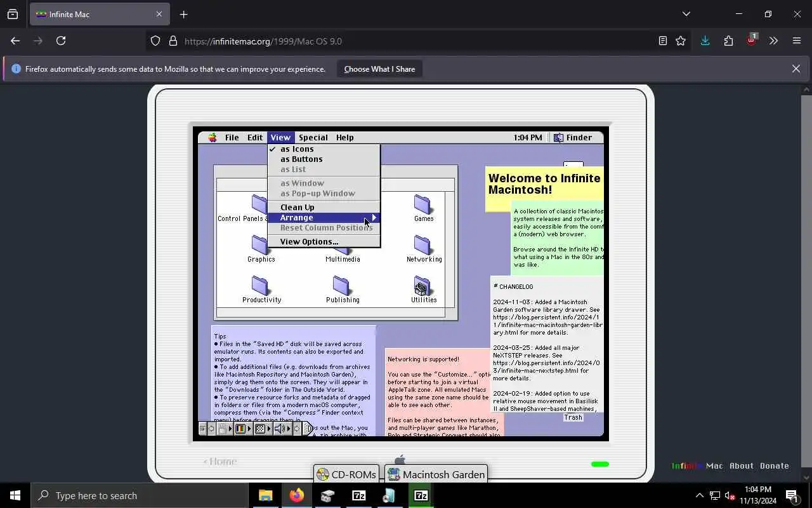Click the sound volume Control Strip module

click(280, 429)
